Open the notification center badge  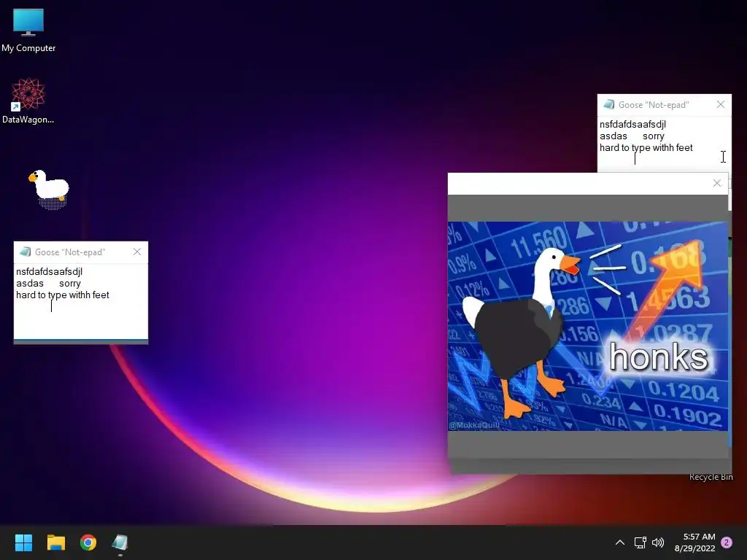click(x=727, y=542)
